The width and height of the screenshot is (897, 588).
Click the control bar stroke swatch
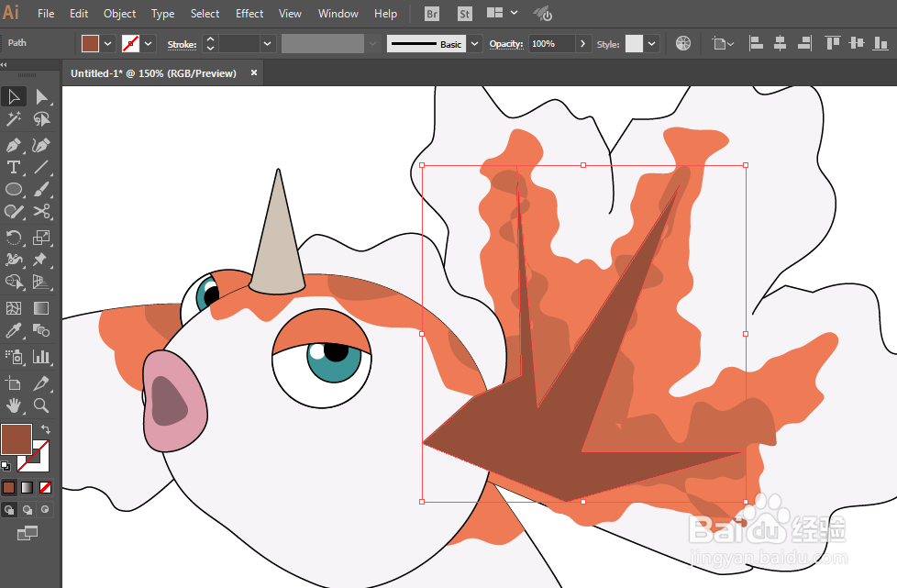(130, 43)
